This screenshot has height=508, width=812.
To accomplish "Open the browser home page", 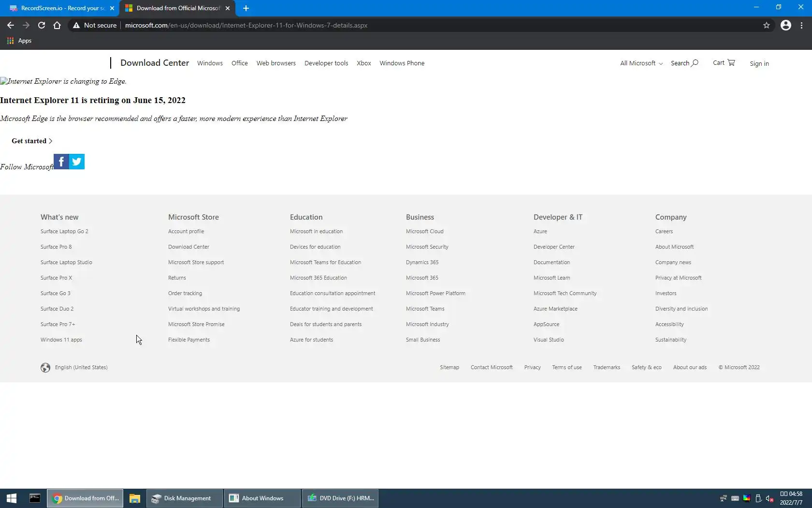I will 57,25.
